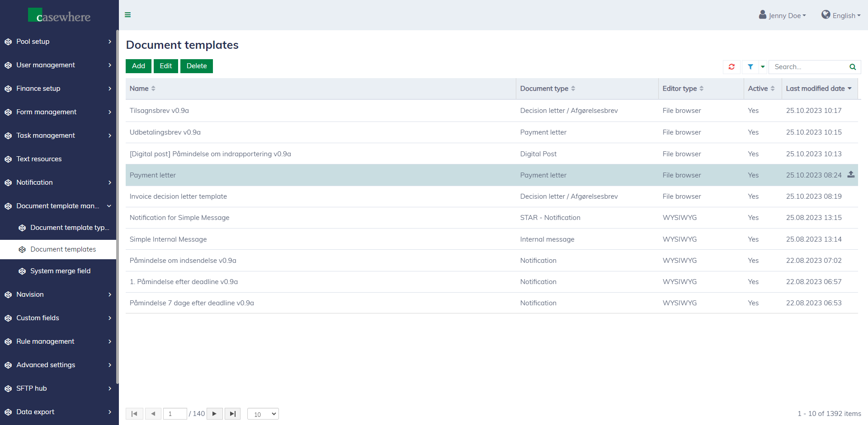This screenshot has height=425, width=868.
Task: Click the red refresh icon
Action: (731, 67)
